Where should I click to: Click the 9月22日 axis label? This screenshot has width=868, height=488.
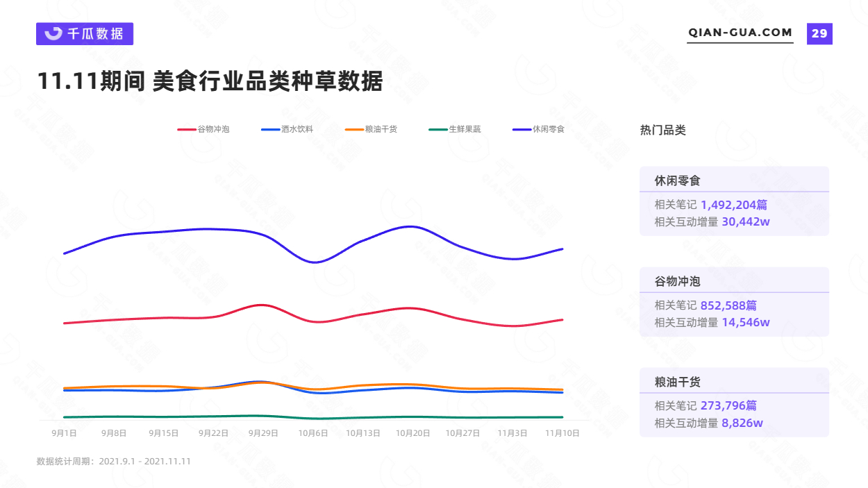point(214,432)
